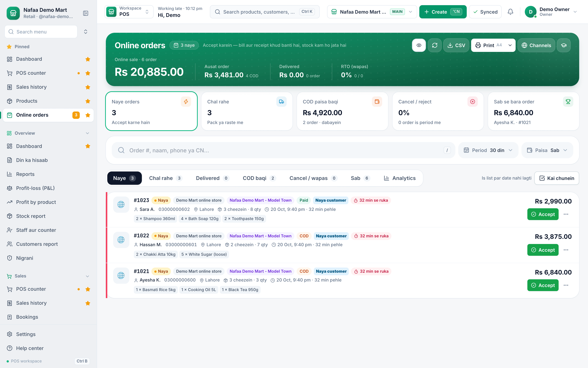Open Bookings in sidebar
This screenshot has height=368, width=588.
[48, 317]
